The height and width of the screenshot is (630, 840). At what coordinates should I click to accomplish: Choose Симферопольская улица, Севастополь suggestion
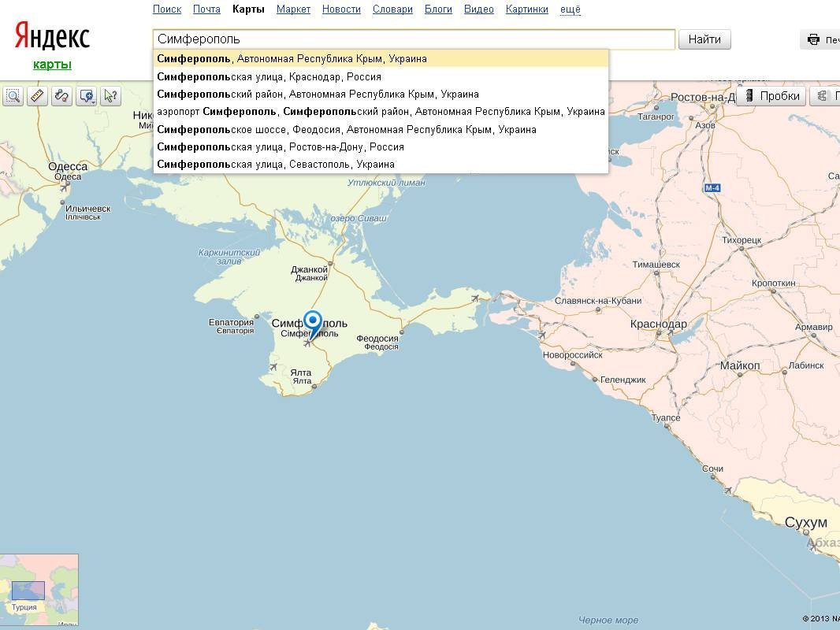coord(276,164)
